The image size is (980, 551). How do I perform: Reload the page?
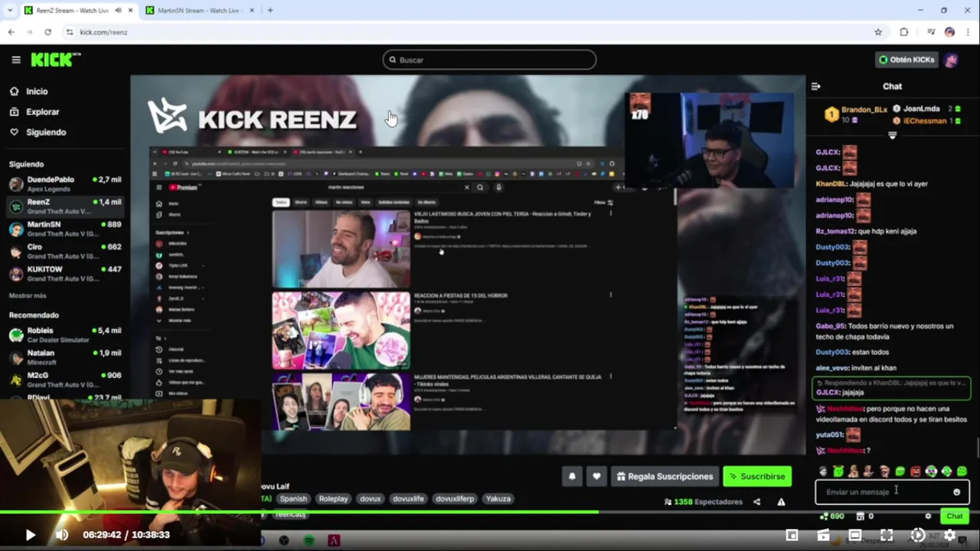[x=47, y=32]
